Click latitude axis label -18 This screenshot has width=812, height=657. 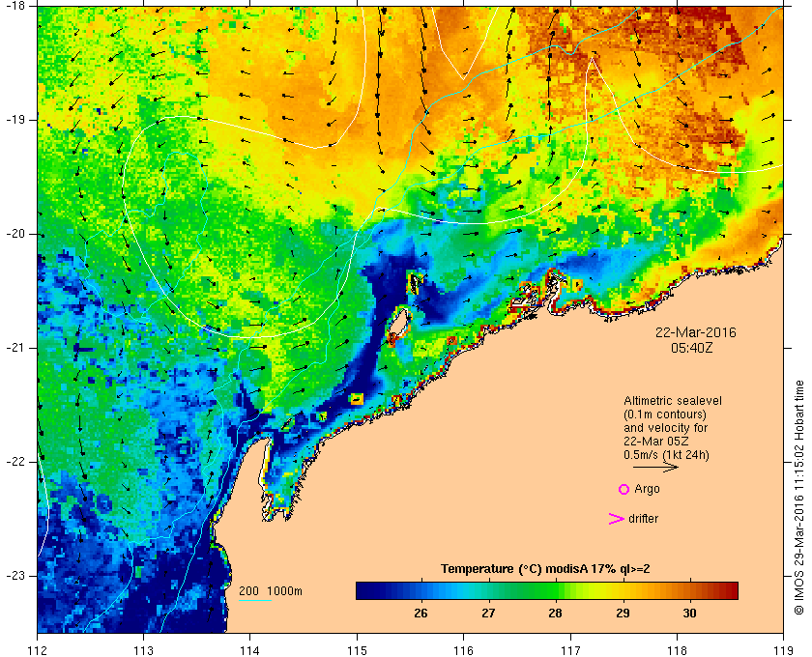[x=14, y=5]
